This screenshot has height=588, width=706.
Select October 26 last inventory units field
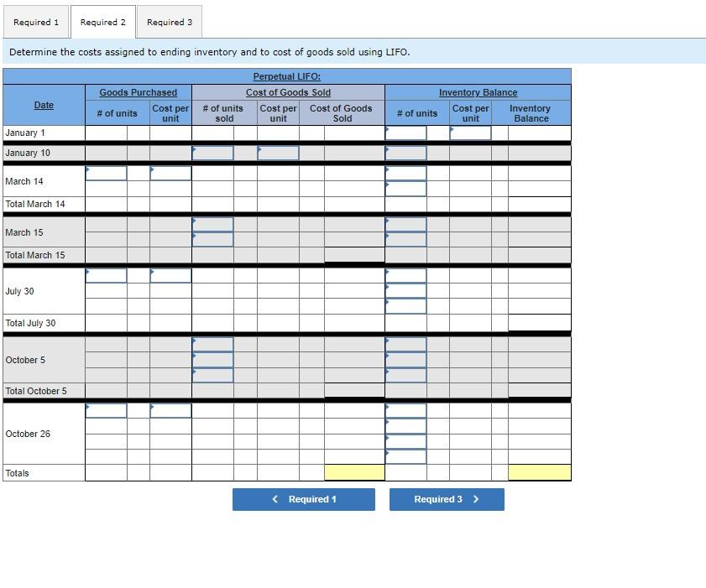[405, 456]
